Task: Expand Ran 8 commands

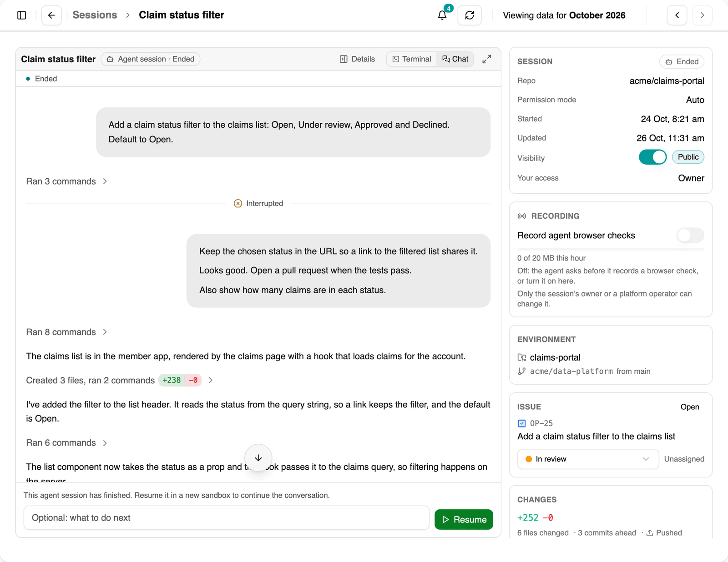Action: click(x=67, y=332)
